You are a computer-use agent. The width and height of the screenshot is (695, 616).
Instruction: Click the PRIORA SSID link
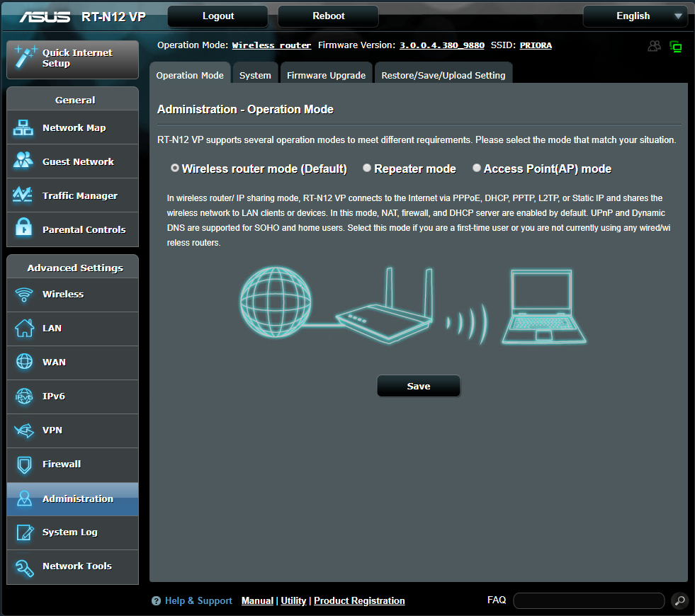point(536,45)
